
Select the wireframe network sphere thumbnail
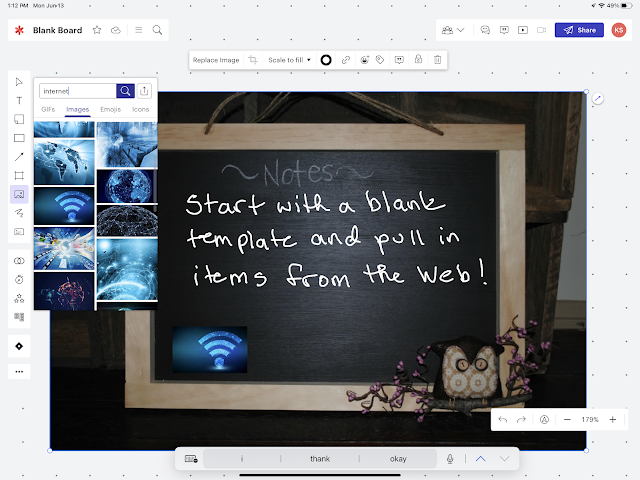coord(127,221)
